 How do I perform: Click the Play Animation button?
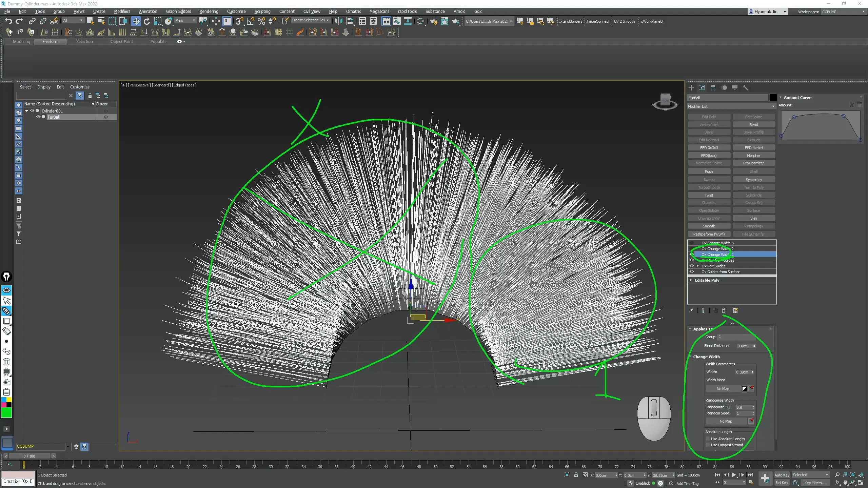[x=734, y=475]
